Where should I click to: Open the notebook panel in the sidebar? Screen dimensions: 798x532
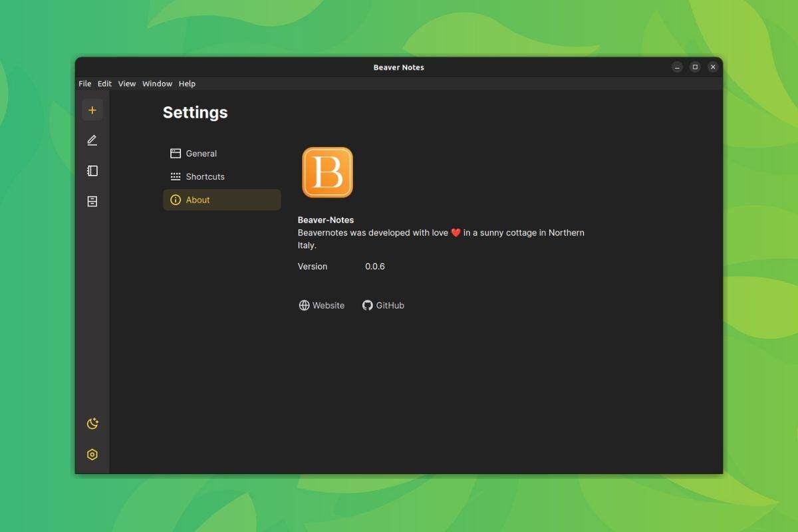pyautogui.click(x=92, y=171)
